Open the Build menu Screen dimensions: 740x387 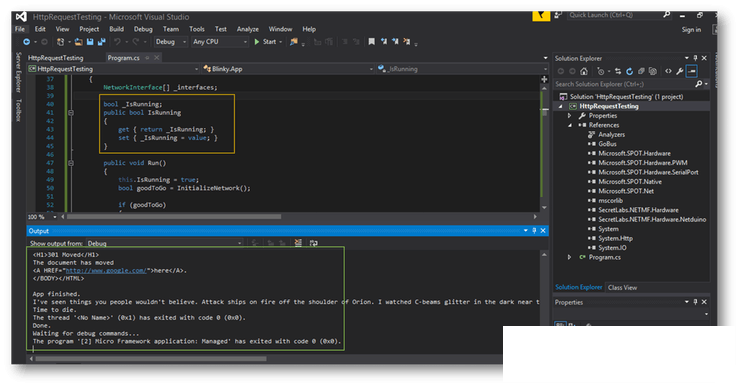116,29
